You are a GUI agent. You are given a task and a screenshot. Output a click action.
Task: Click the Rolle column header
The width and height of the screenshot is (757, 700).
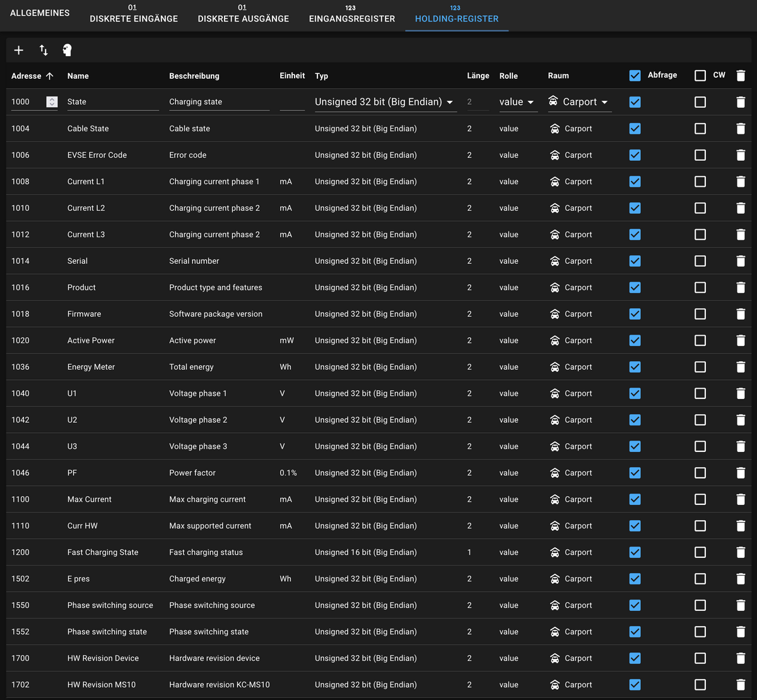point(508,76)
